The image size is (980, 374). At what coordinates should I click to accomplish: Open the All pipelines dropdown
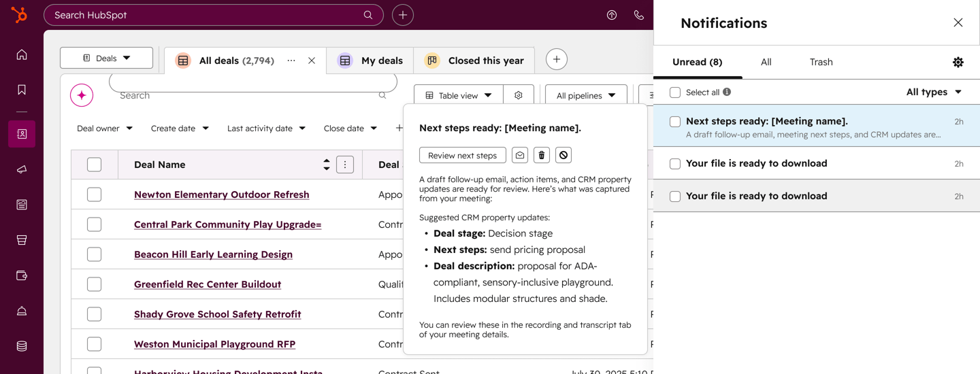pos(586,95)
